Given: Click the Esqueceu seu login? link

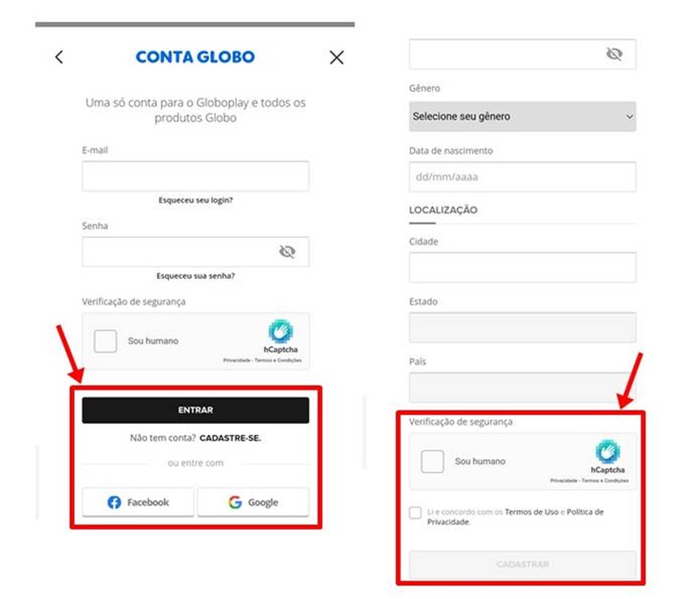Looking at the screenshot, I should point(196,200).
